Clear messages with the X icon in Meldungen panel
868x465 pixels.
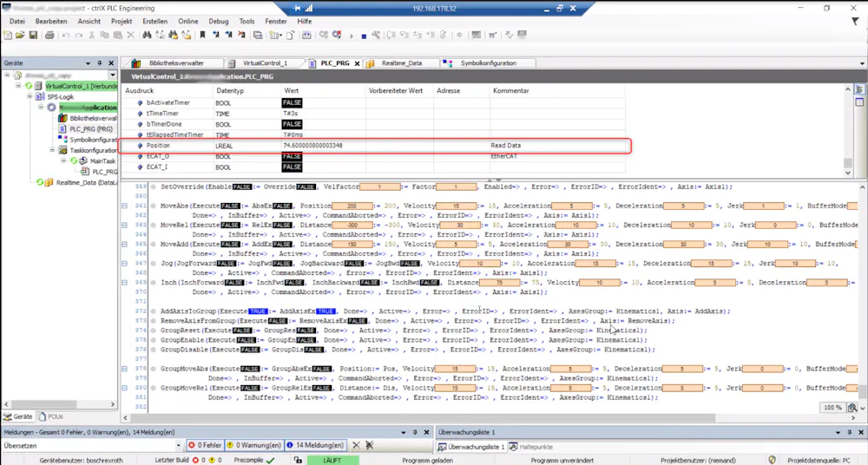356,445
